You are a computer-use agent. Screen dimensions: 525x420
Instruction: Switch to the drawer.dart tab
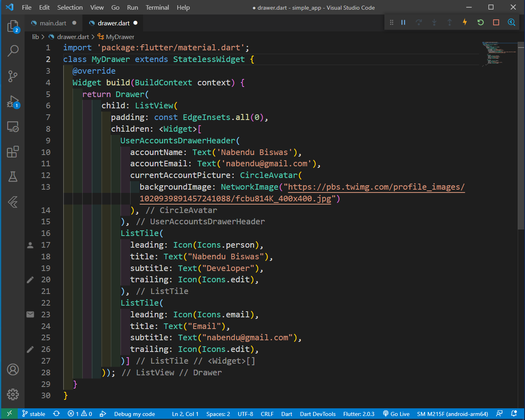coord(113,23)
